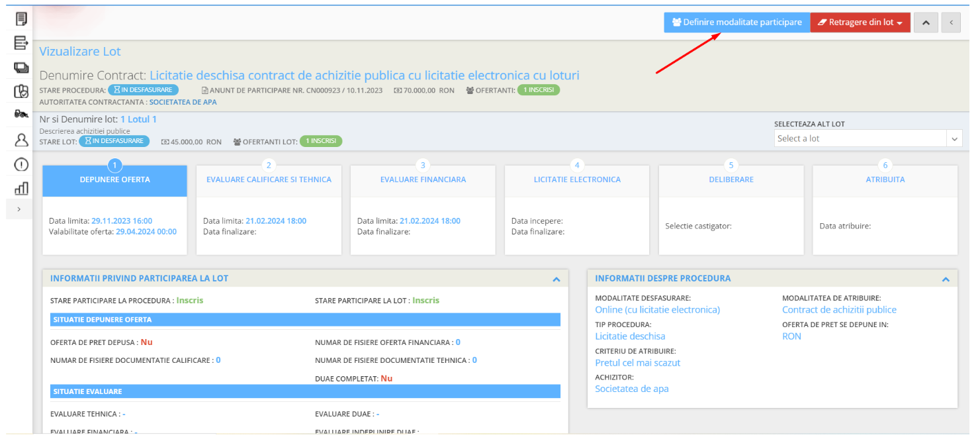Select the procedures list icon in sidebar
The width and height of the screenshot is (980, 447).
click(x=20, y=42)
